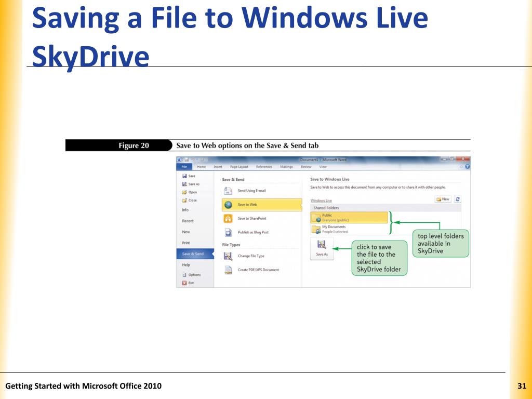The image size is (532, 399).
Task: Click the Save command in Backstage sidebar
Action: 189,176
